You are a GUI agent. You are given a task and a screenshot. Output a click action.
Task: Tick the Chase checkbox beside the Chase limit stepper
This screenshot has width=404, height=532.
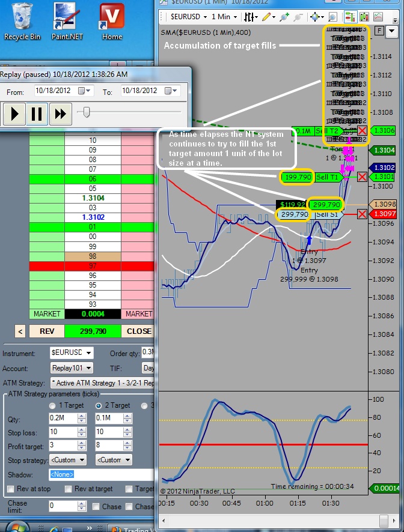96,507
